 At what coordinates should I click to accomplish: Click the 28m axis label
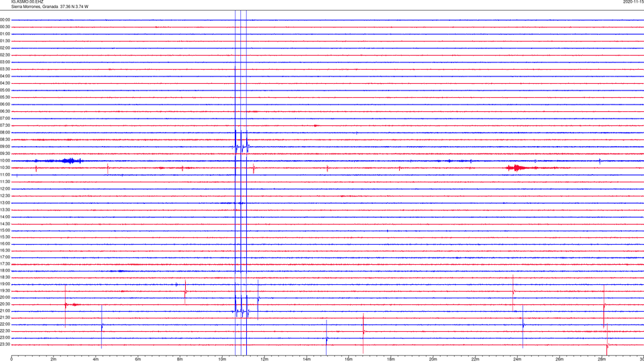click(602, 359)
